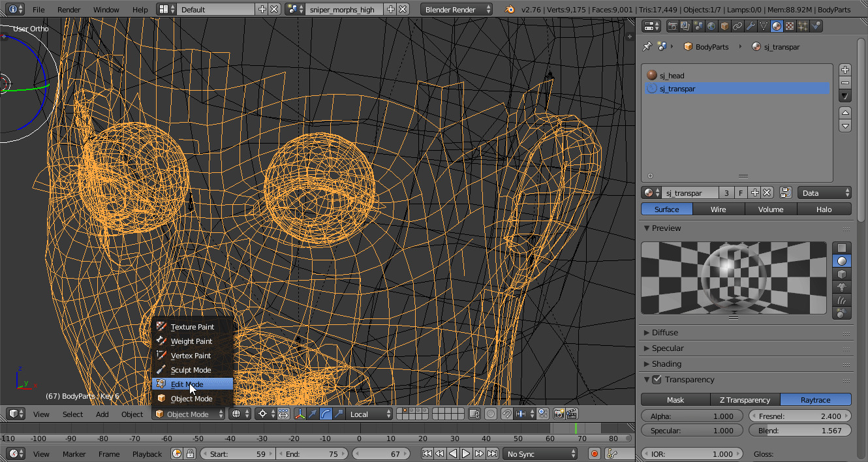Select sj_head material in the list
The height and width of the screenshot is (462, 868).
(x=672, y=76)
